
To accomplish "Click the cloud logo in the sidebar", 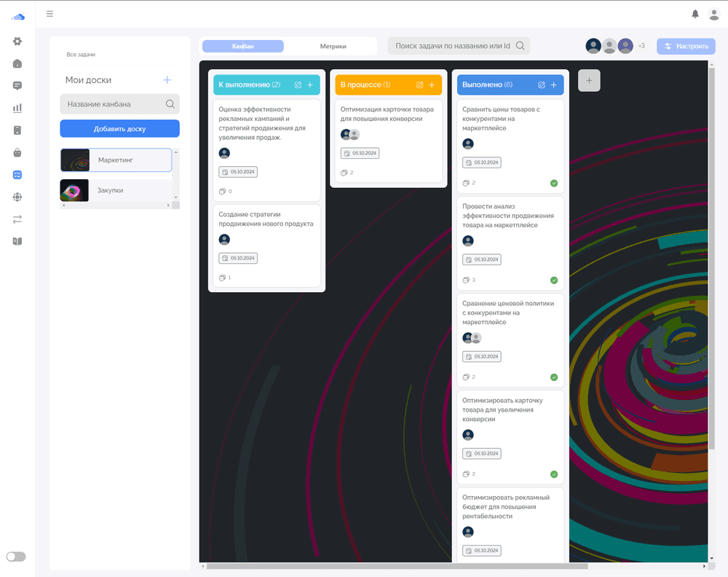I will point(17,17).
